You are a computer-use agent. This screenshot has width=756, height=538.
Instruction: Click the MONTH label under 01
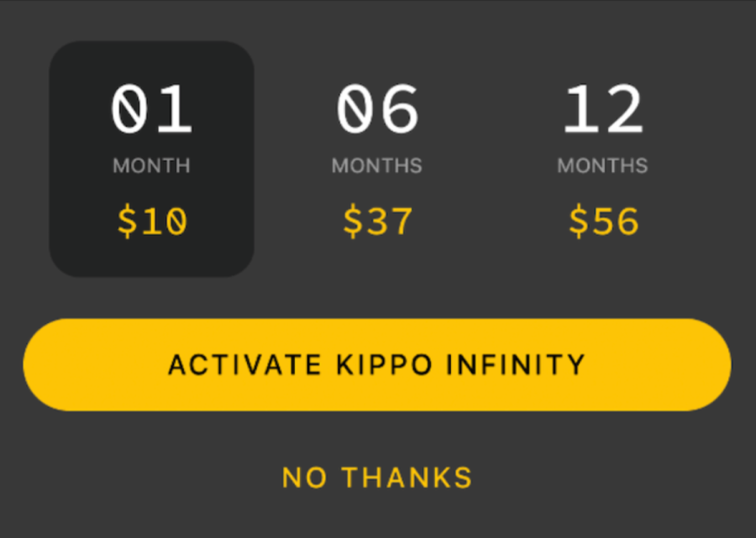[x=152, y=165]
